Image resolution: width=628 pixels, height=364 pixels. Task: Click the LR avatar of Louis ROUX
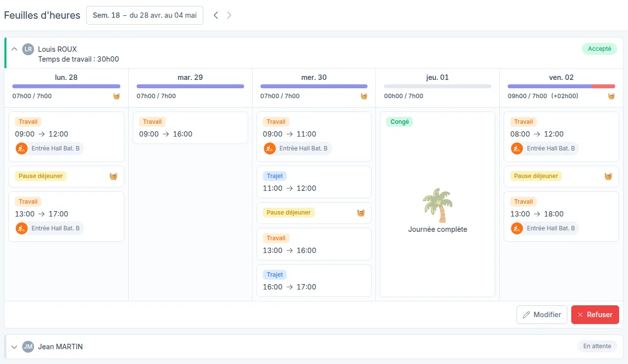pos(28,49)
